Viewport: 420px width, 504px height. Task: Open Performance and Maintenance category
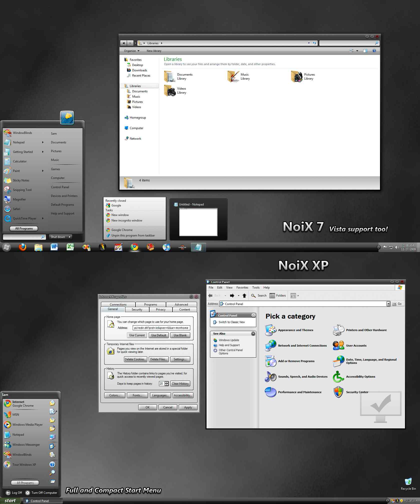[x=293, y=392]
